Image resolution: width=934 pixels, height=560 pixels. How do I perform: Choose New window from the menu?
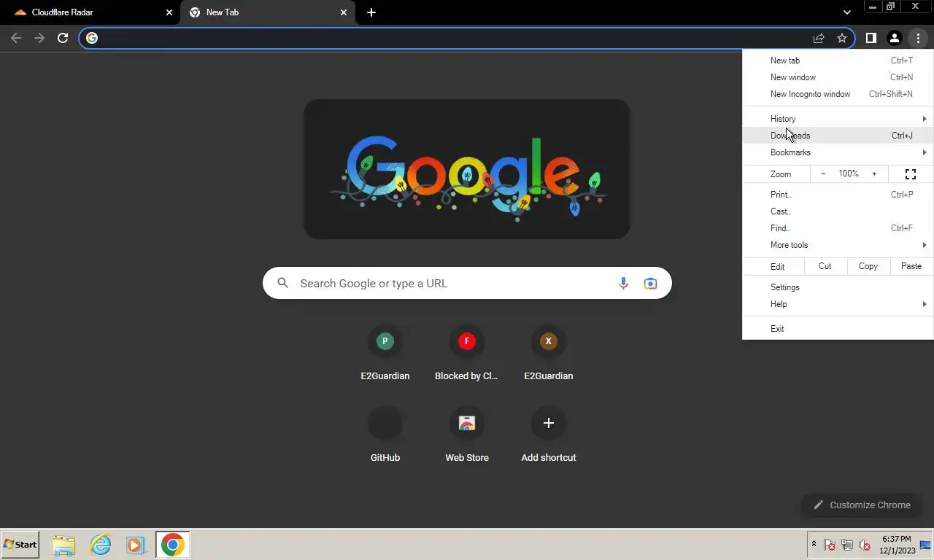click(x=838, y=77)
